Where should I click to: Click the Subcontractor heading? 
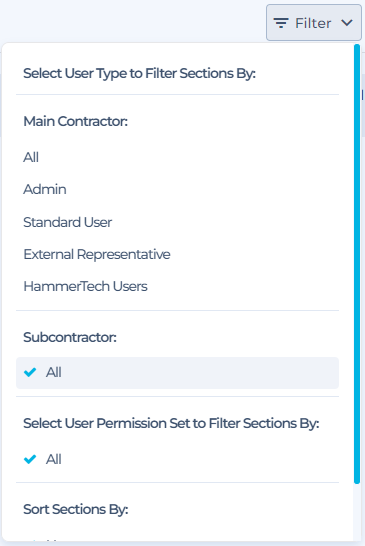[x=70, y=337]
